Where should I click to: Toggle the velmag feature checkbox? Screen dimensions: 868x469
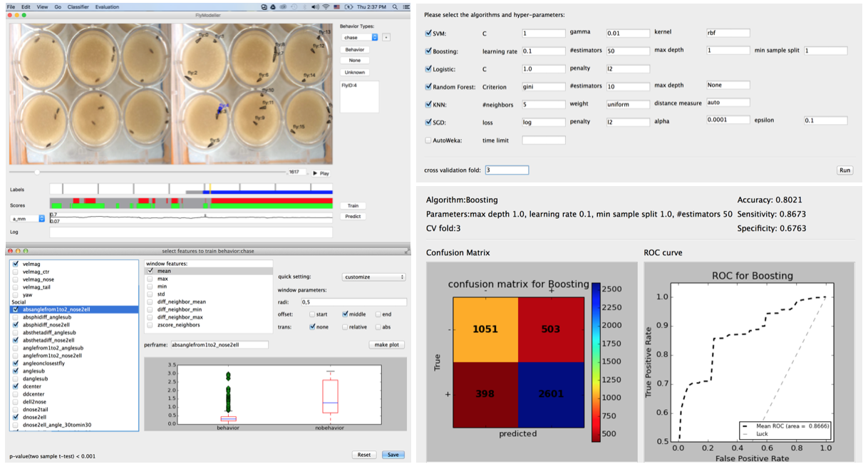point(17,264)
